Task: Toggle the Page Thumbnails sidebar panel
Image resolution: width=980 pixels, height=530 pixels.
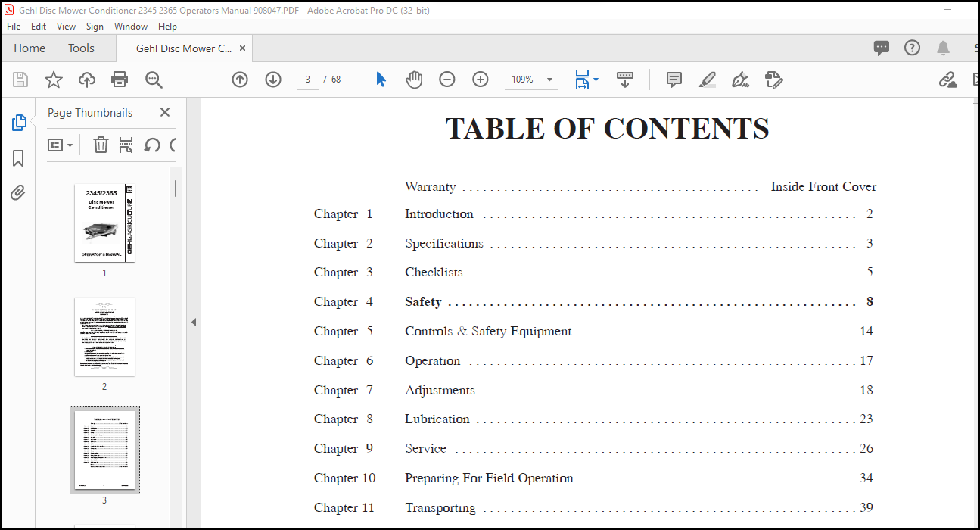Action: point(19,123)
